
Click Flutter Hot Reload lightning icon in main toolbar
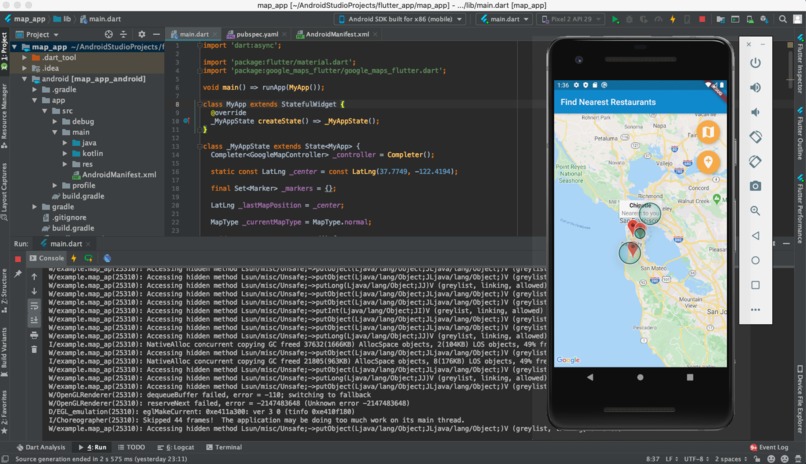(x=673, y=20)
